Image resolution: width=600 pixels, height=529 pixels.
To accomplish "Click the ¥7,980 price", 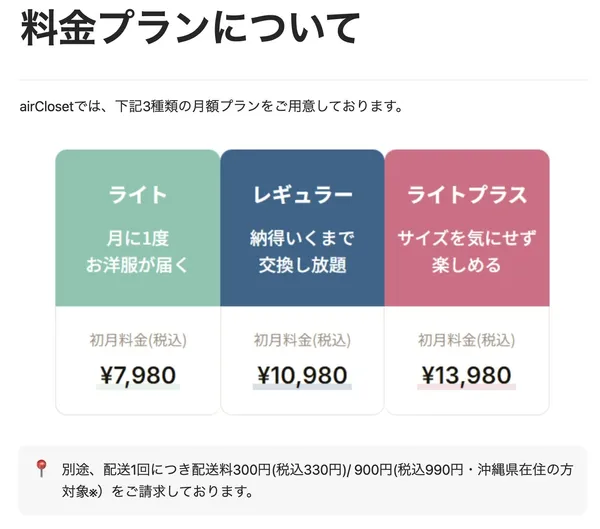I will click(138, 375).
